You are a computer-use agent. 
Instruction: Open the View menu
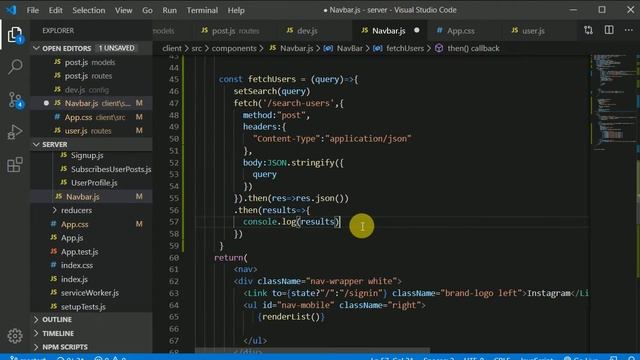pyautogui.click(x=123, y=10)
